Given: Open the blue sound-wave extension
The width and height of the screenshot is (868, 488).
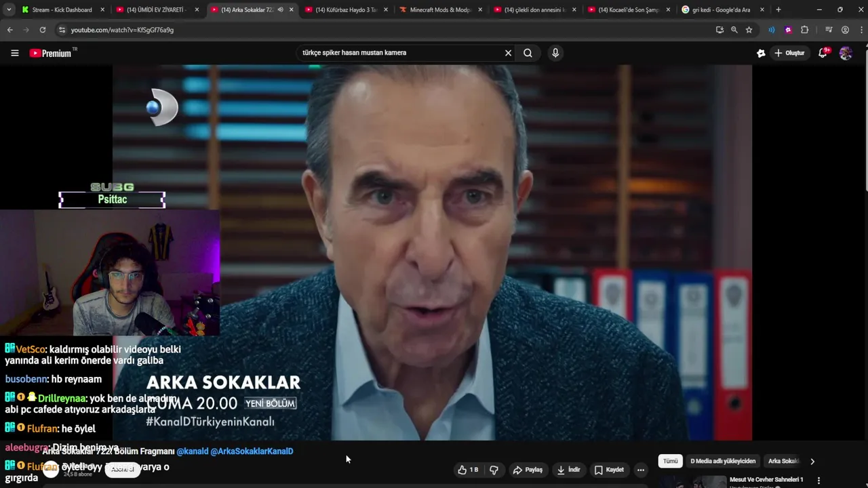Looking at the screenshot, I should (772, 30).
